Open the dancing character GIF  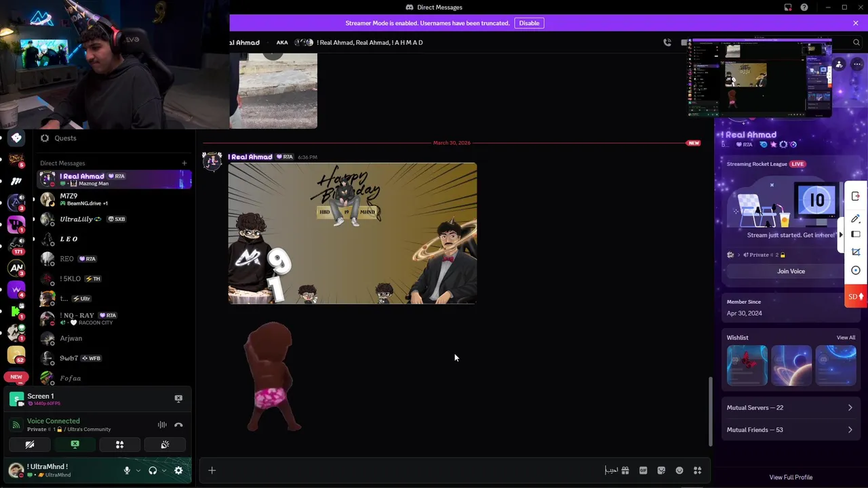pos(272,377)
